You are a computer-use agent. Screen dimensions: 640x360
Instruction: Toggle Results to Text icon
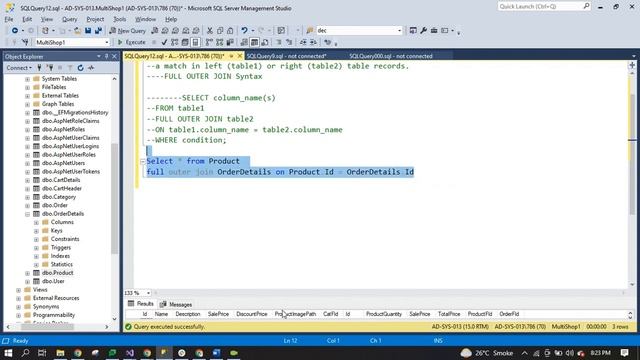click(x=244, y=42)
